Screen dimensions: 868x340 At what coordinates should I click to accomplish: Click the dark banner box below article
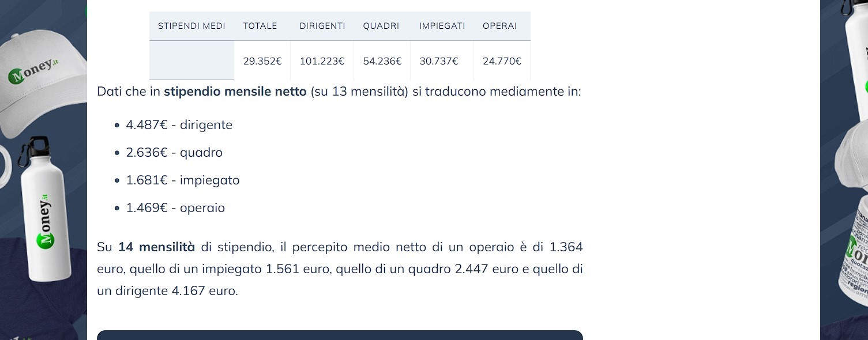tap(340, 335)
